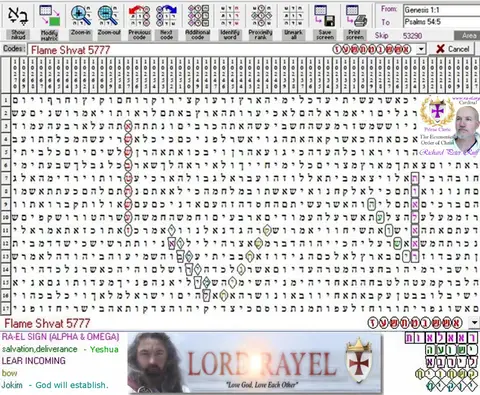Click the Print screen icon
Image resolution: width=480 pixels, height=395 pixels.
click(x=355, y=16)
